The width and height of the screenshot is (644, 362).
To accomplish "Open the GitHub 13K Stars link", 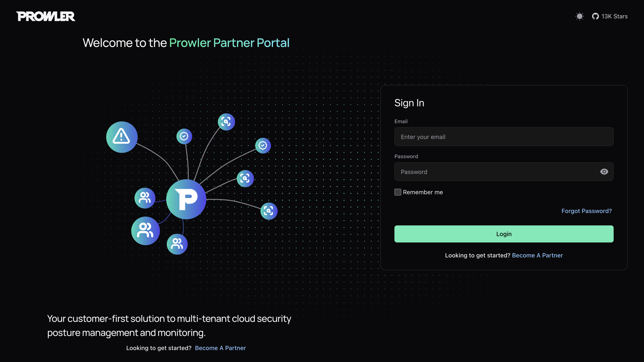I will (610, 16).
